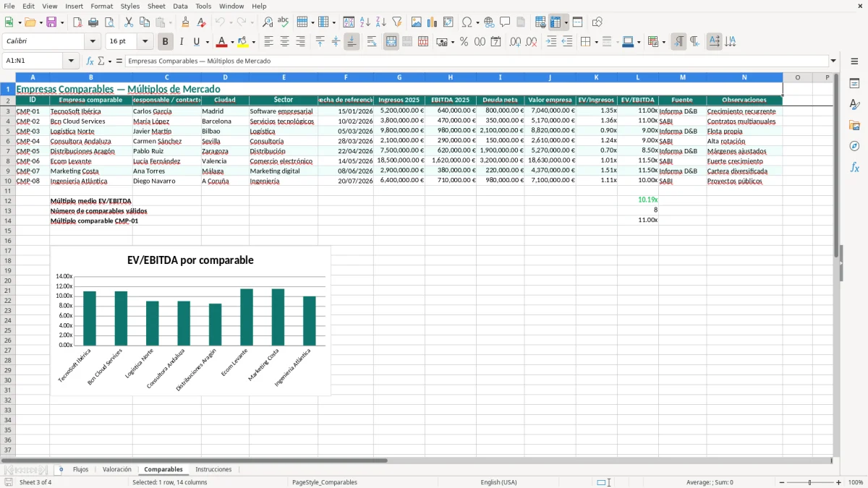Open the Save button dropdown arrow
Screen dimensions: 868x488
62,22
